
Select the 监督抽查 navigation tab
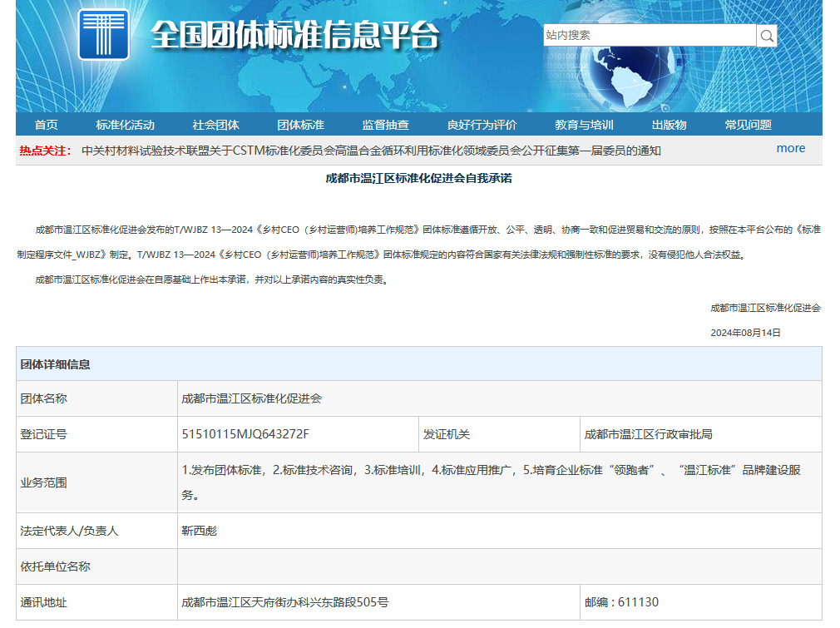pos(388,124)
